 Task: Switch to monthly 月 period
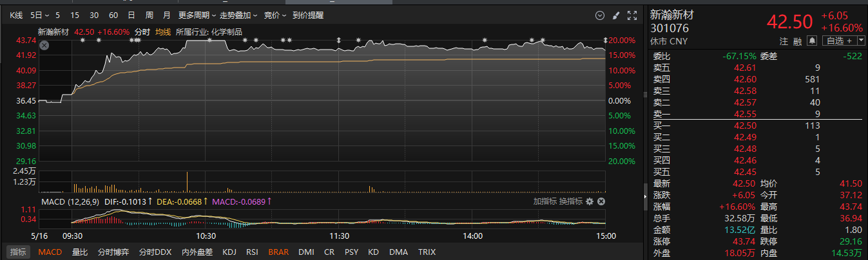coord(167,15)
